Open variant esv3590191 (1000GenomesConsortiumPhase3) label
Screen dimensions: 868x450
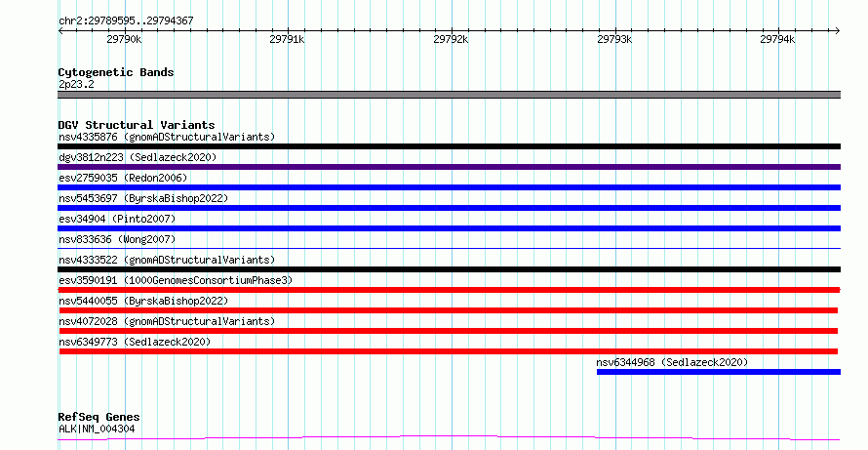[x=176, y=280]
